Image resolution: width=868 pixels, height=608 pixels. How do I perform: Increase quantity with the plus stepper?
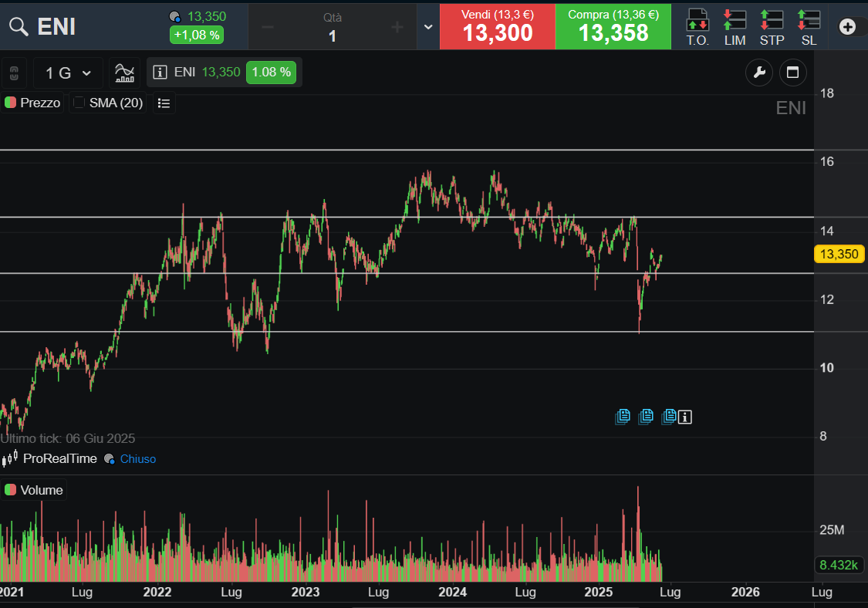tap(397, 28)
